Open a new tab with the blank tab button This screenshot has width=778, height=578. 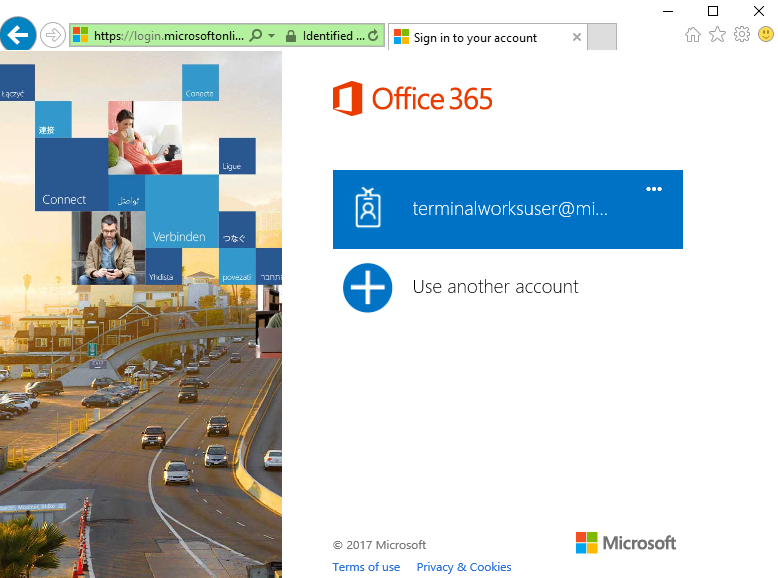pyautogui.click(x=602, y=37)
